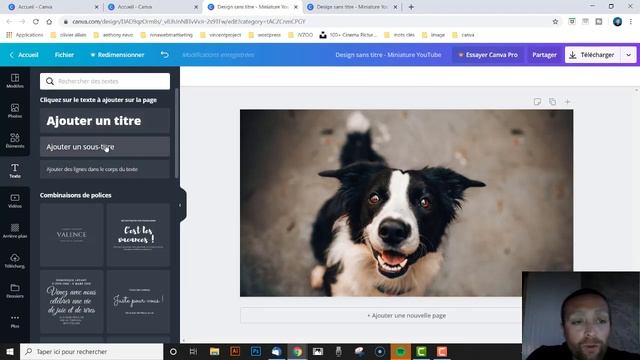This screenshot has width=640, height=360.
Task: Select the Venez avec nous font combination
Action: point(71,302)
